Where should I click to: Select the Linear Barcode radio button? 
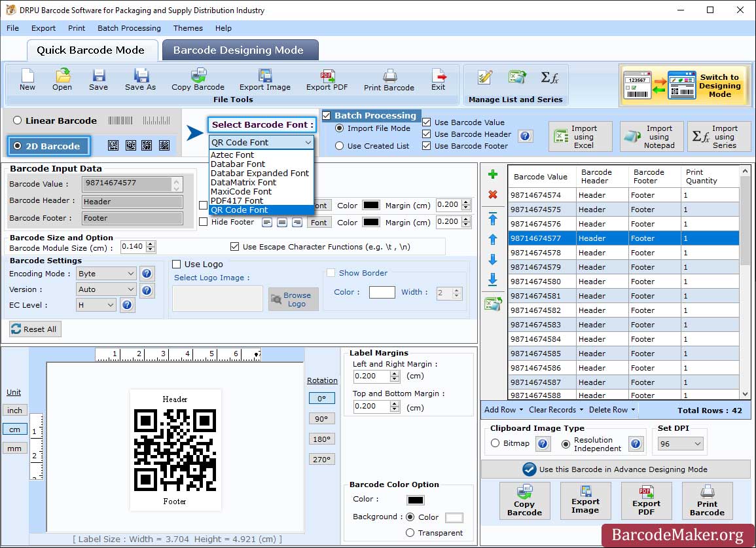18,120
